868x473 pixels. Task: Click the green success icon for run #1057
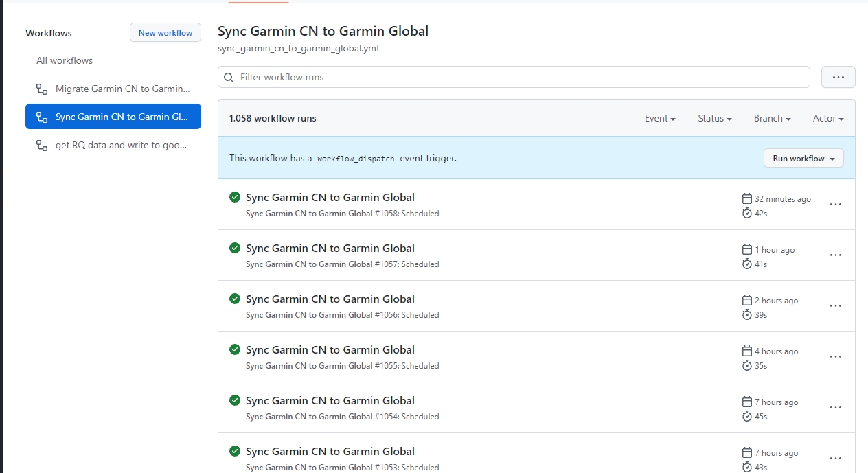click(235, 248)
